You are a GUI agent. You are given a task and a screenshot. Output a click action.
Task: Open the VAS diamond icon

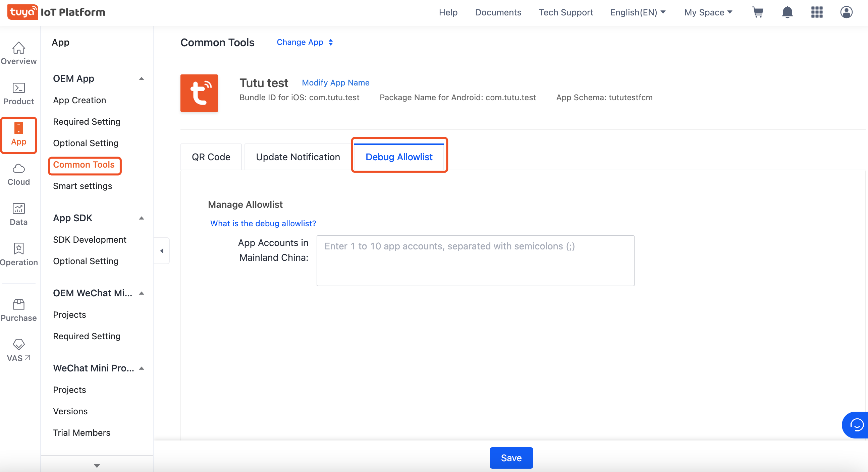tap(18, 344)
